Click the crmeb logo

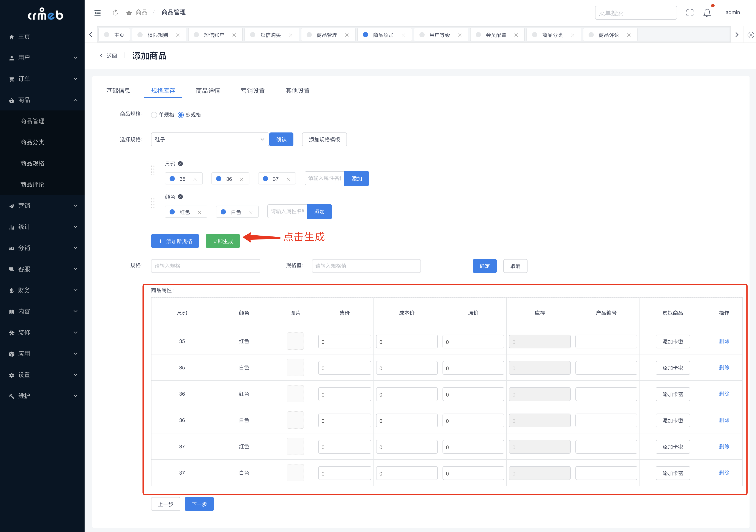pos(46,14)
